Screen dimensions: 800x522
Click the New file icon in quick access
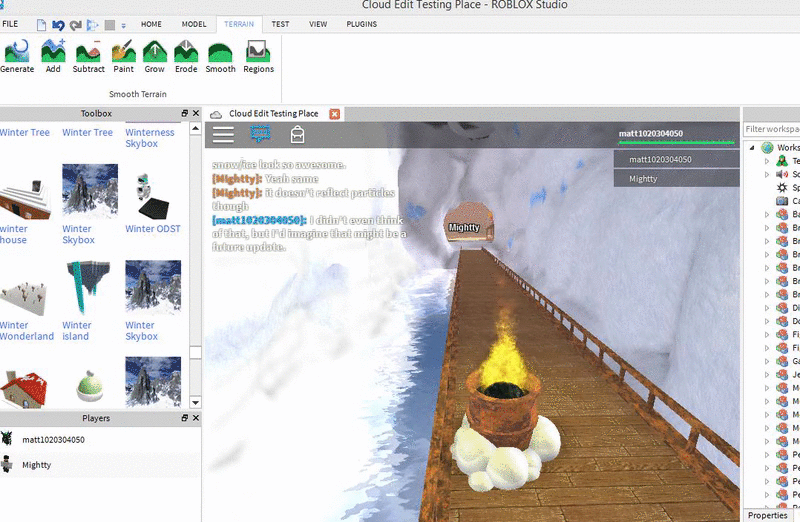coord(41,24)
